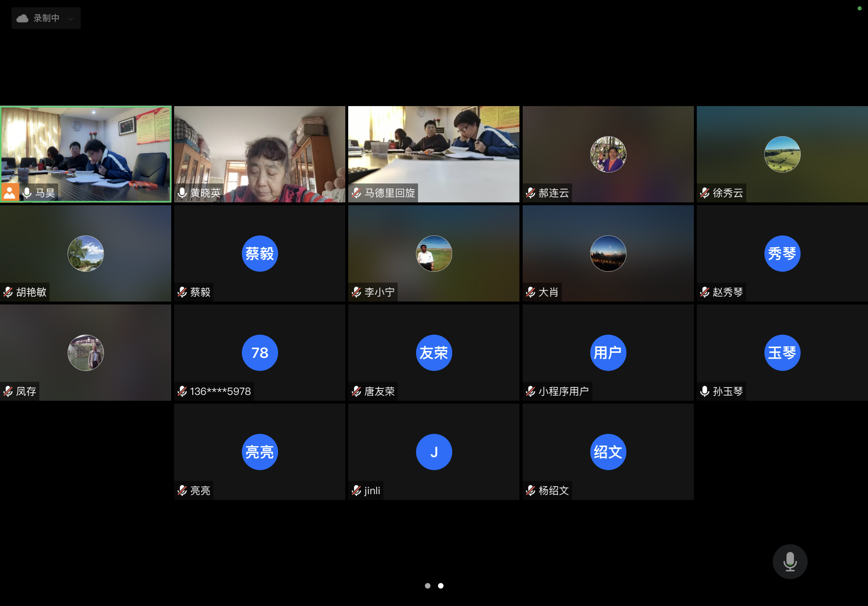
Task: Click the muted mic icon next to 郝连云
Action: tap(530, 193)
